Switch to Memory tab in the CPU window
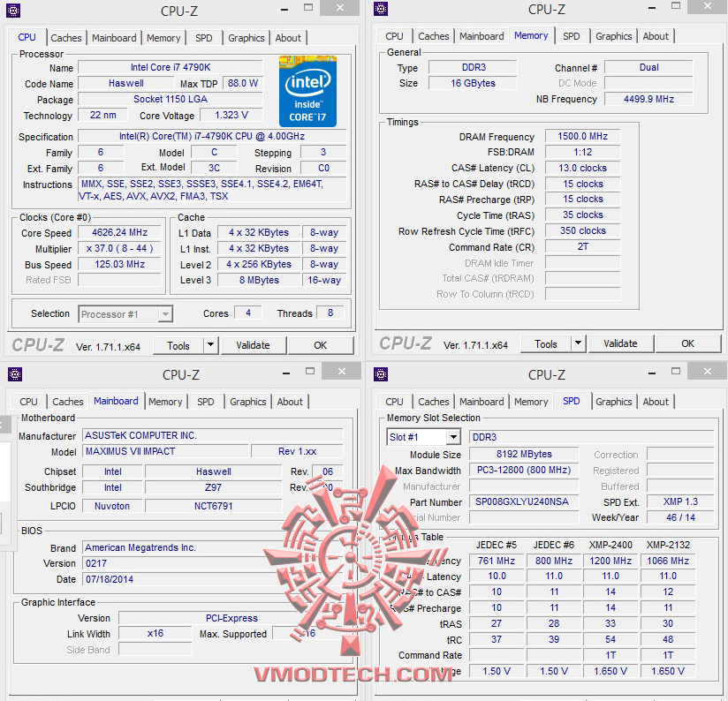Viewport: 728px width, 701px height. pyautogui.click(x=163, y=38)
